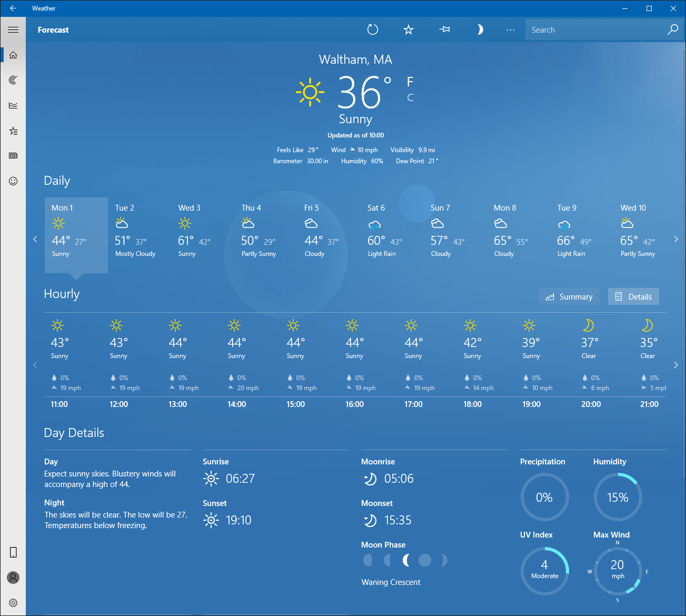This screenshot has height=616, width=686.
Task: Show later hours in Hourly forecast
Action: click(676, 364)
